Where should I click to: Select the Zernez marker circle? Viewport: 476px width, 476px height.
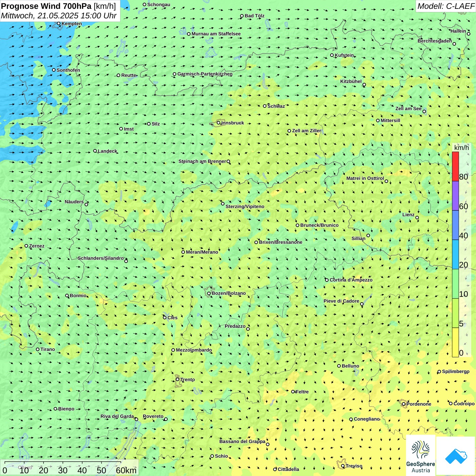click(26, 246)
